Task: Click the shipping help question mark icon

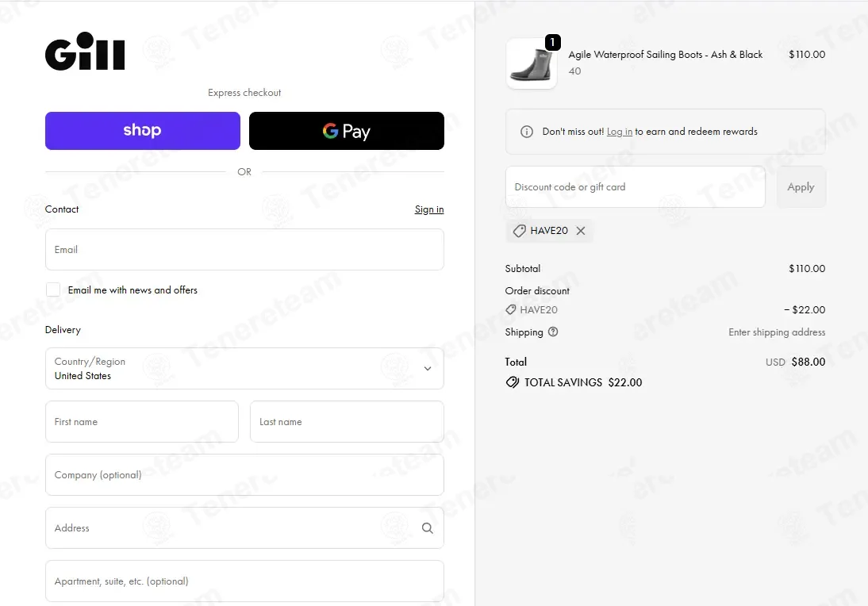Action: (x=553, y=332)
